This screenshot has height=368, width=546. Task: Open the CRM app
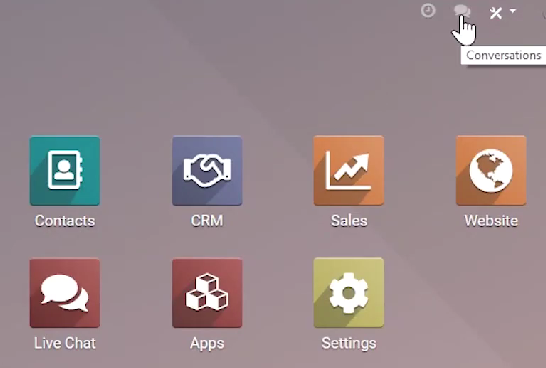point(207,171)
